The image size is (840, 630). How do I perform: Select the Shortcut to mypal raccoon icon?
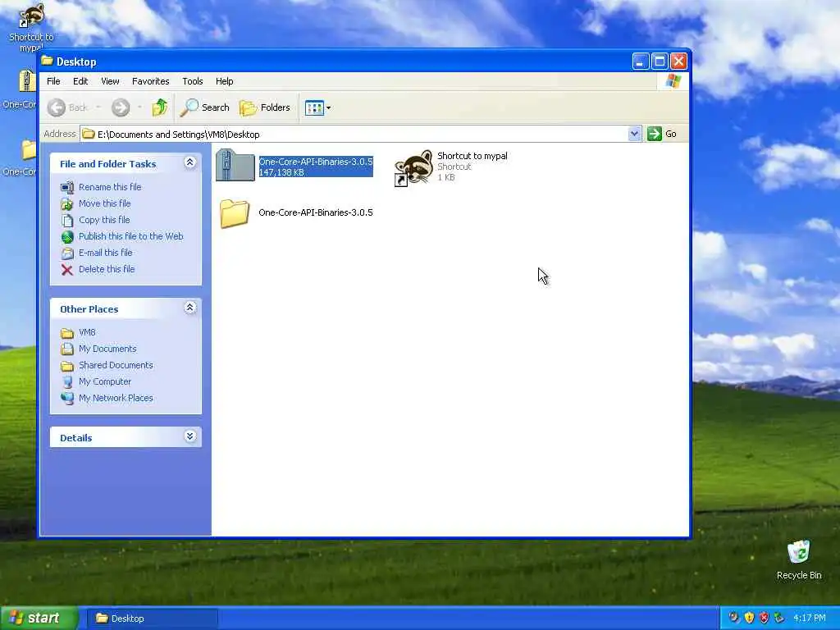tap(413, 167)
